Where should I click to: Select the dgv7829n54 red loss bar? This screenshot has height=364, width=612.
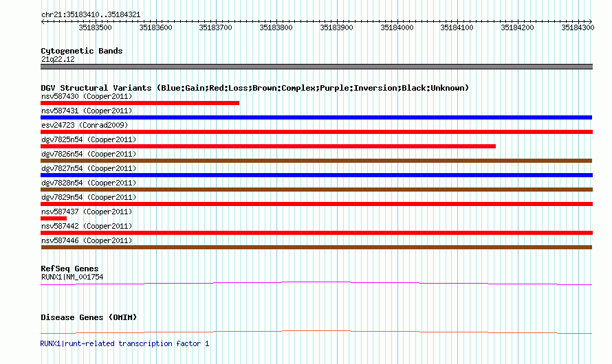point(316,204)
